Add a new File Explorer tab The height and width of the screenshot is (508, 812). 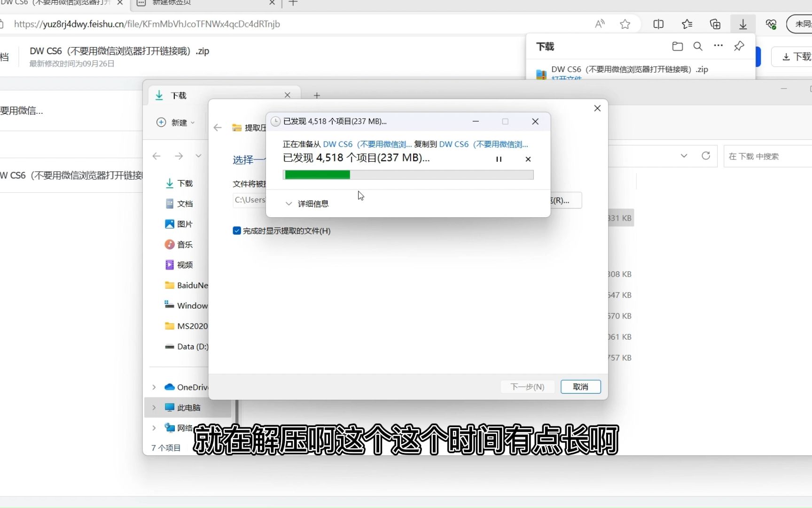[x=317, y=95]
